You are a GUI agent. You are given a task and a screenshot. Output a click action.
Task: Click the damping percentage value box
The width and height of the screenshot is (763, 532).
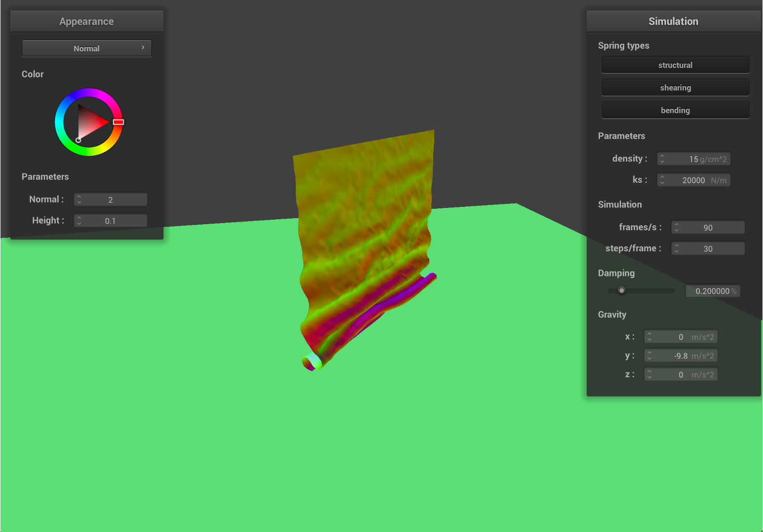click(713, 291)
